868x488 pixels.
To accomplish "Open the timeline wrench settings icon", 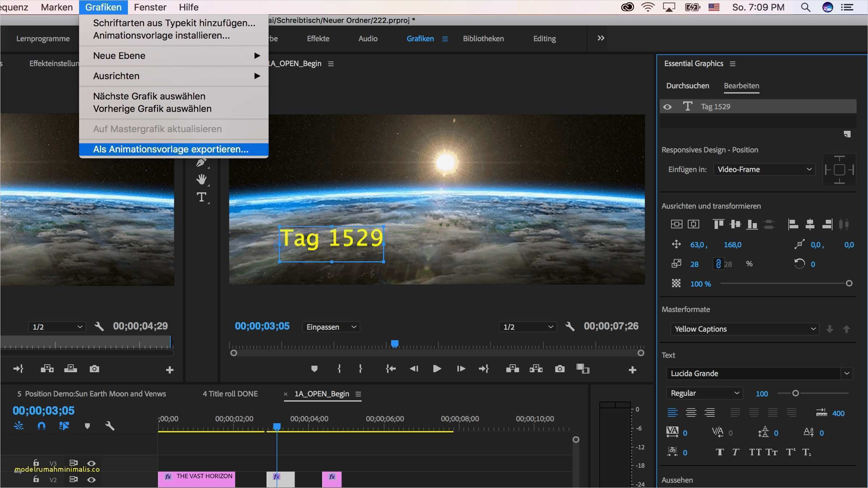I will point(110,426).
